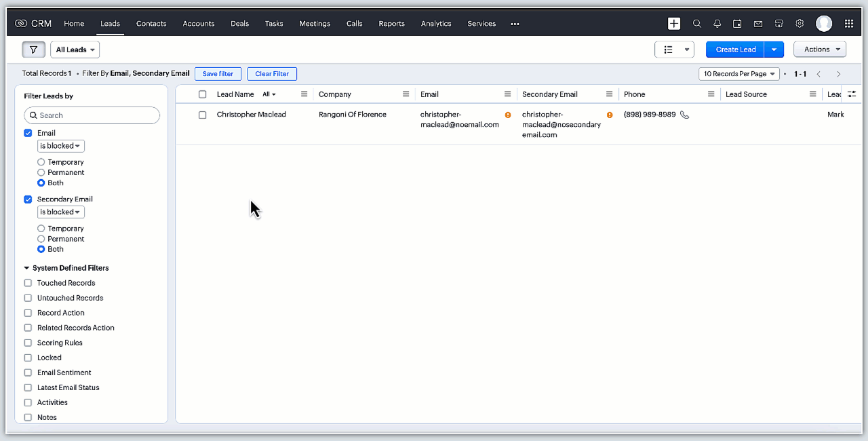The width and height of the screenshot is (868, 441).
Task: Open the quick create plus icon
Action: pyautogui.click(x=674, y=24)
